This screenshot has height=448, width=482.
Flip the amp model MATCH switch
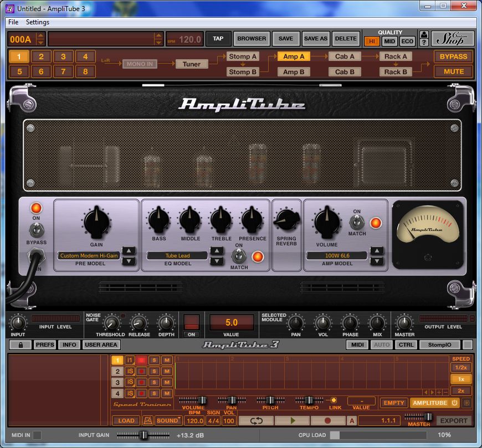click(357, 222)
